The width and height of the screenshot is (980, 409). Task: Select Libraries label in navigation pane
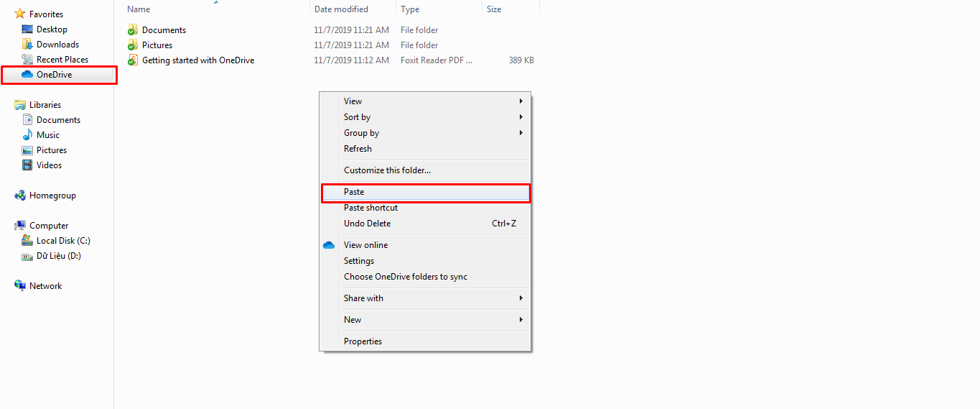45,105
